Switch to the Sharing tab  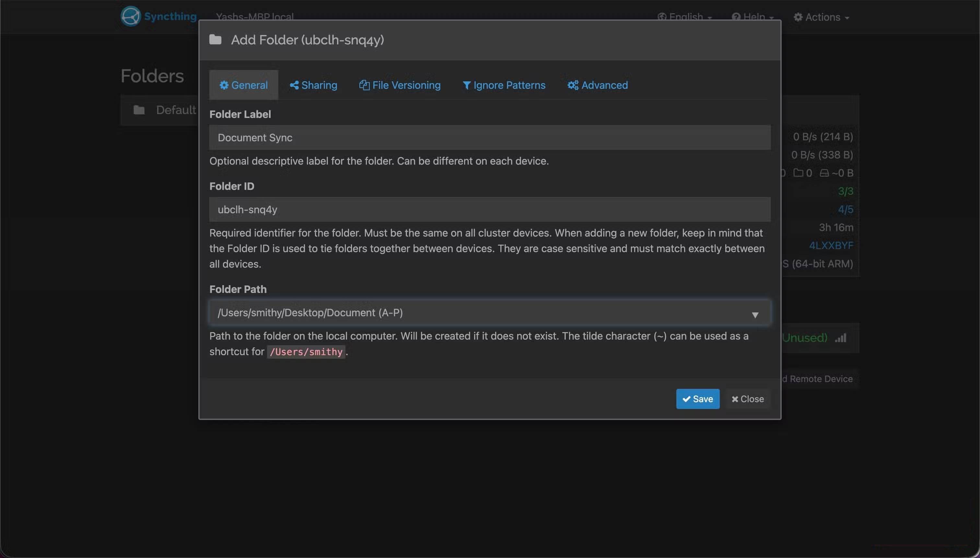point(313,85)
